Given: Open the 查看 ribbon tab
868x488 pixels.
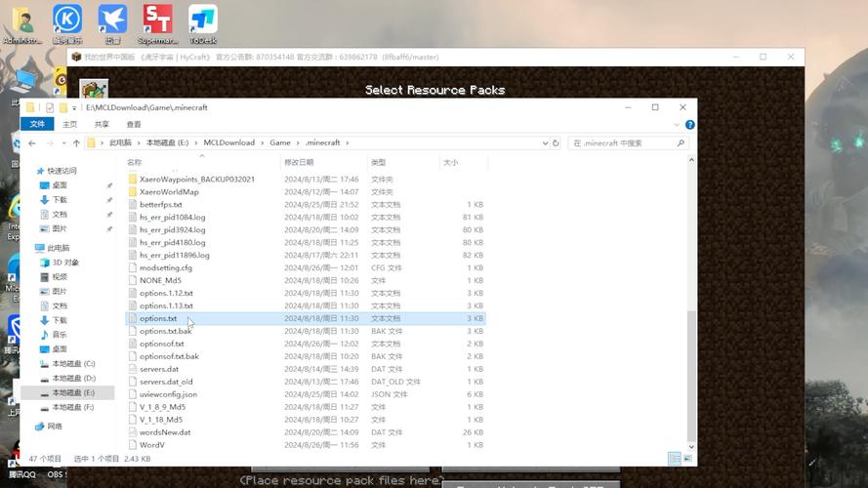Looking at the screenshot, I should coord(134,124).
